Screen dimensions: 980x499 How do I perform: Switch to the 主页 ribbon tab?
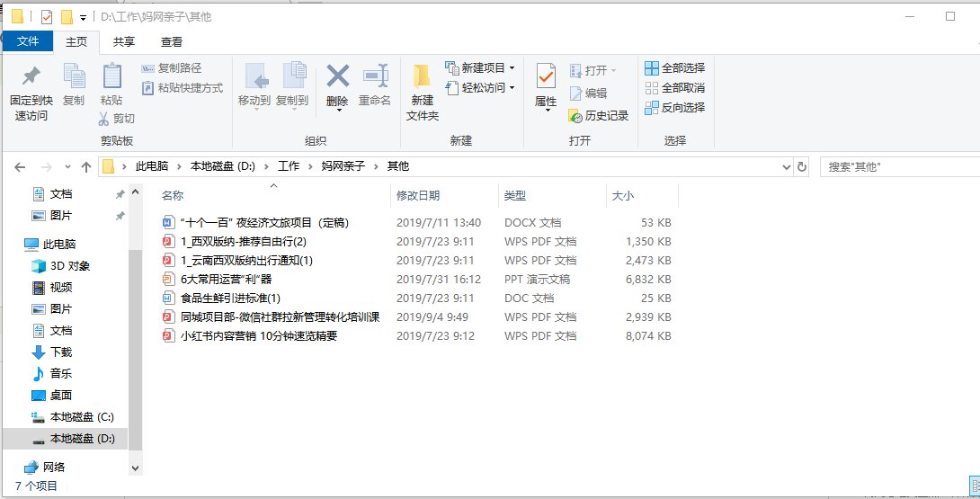point(77,42)
